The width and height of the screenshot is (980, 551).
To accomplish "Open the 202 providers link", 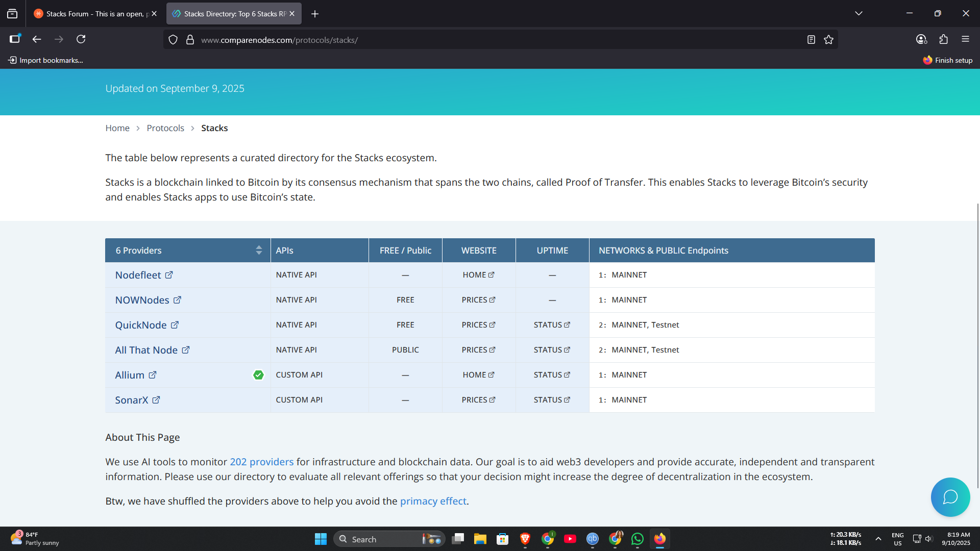I will coord(261,462).
